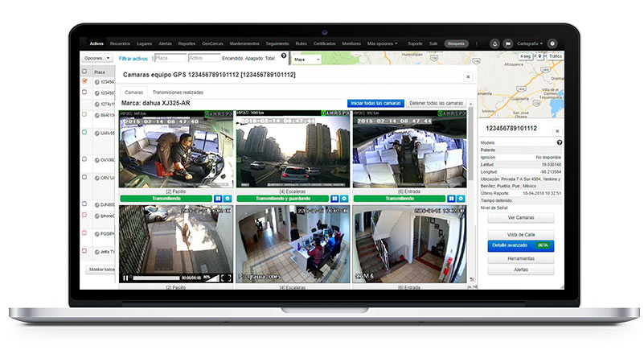Screen dimensions: 644x358
Task: Click the Filtrar activos link
Action: (133, 59)
